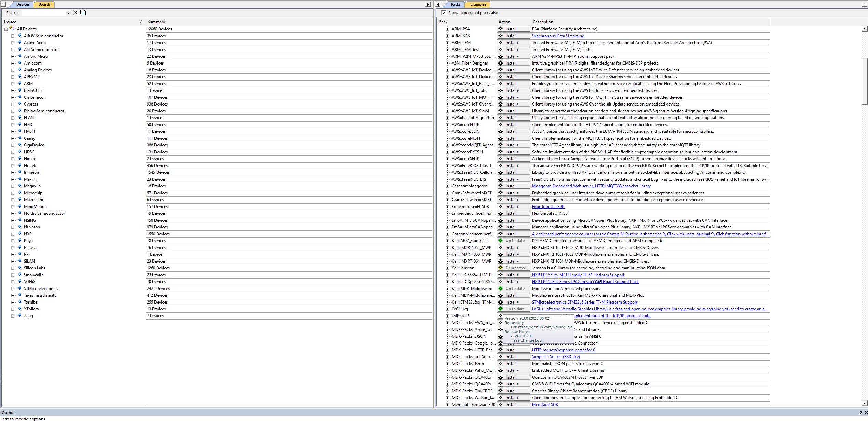Click the All Devices tree icon

point(12,29)
